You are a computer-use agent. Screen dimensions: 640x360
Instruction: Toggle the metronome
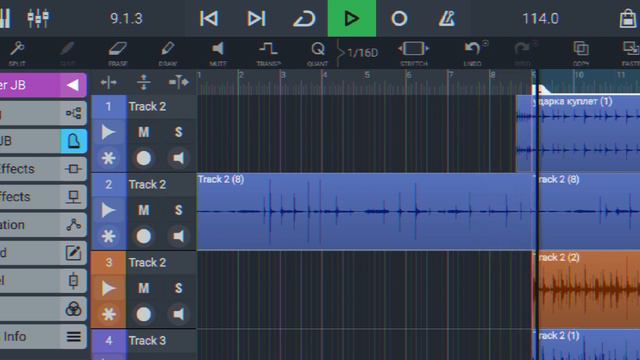[447, 18]
